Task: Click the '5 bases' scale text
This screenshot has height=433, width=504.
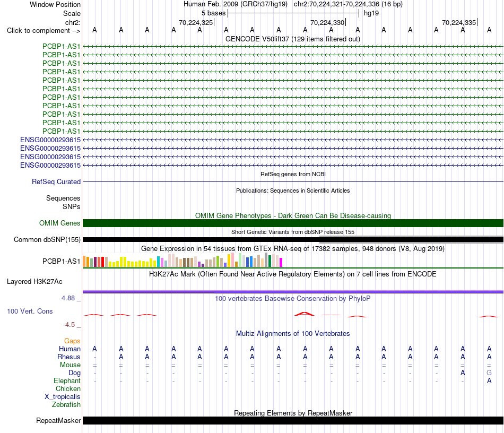Action: click(213, 13)
